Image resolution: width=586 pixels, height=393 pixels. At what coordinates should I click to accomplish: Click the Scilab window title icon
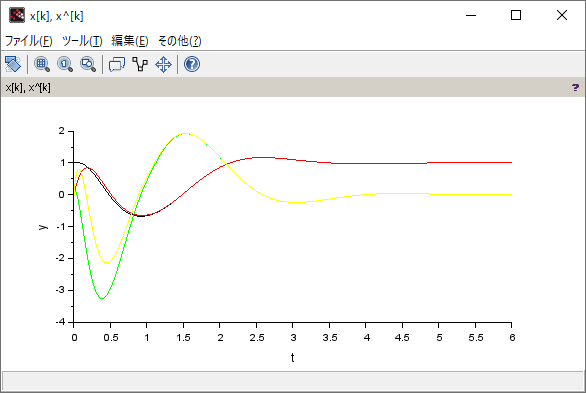[x=17, y=15]
